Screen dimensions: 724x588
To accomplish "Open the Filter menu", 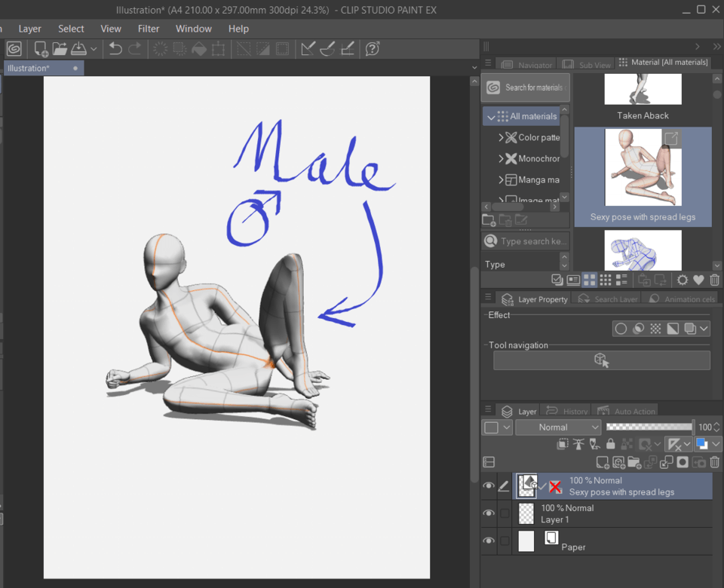I will pyautogui.click(x=149, y=29).
